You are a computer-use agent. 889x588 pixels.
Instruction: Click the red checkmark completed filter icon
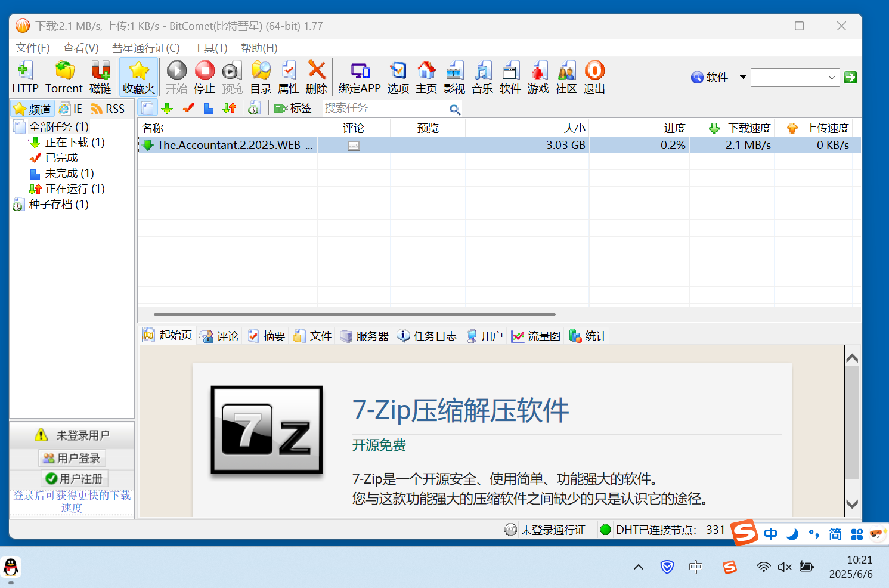pos(188,108)
